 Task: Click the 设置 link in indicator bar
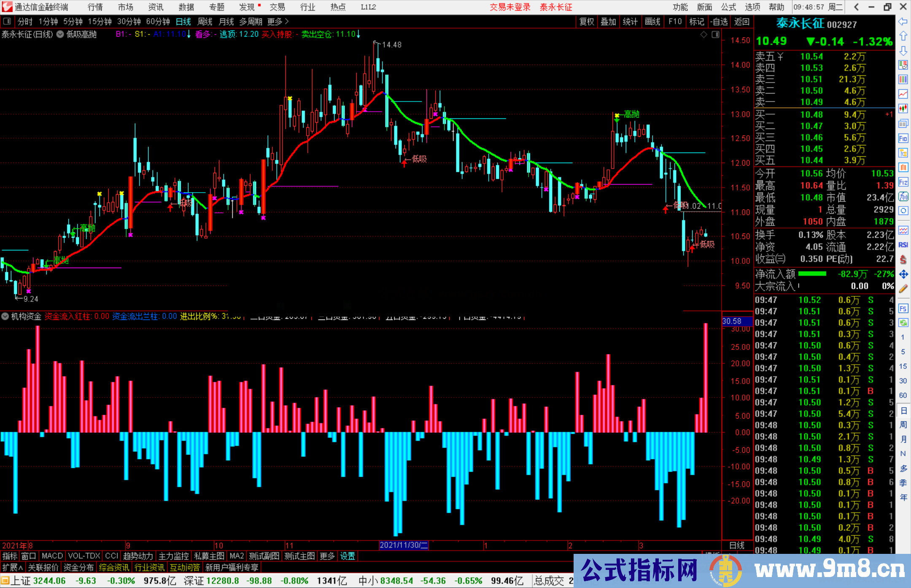point(348,556)
